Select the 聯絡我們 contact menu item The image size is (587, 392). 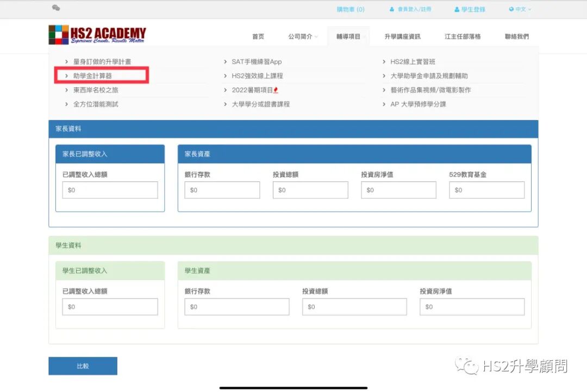pyautogui.click(x=517, y=36)
